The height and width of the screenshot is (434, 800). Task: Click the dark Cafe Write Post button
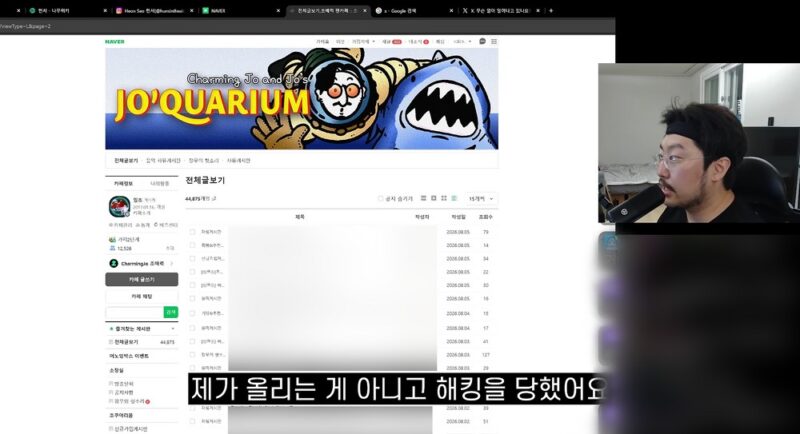tap(142, 279)
